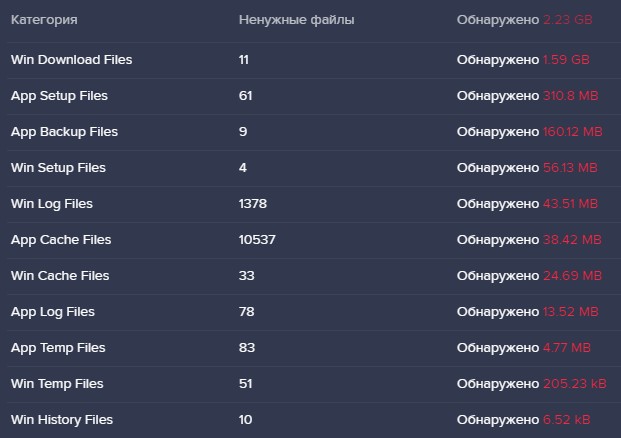Select the App Backup Files row label
The image size is (621, 438).
[x=64, y=132]
